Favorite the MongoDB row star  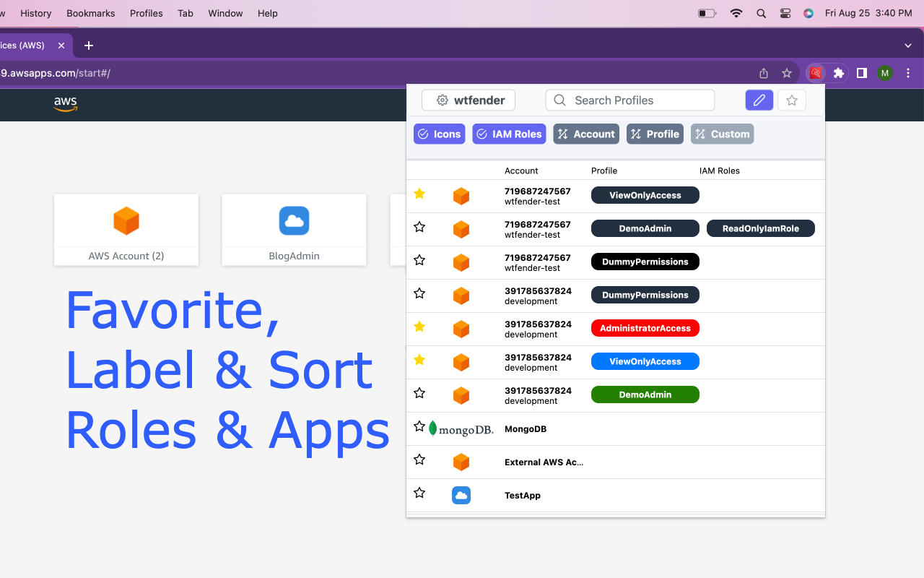coord(419,426)
